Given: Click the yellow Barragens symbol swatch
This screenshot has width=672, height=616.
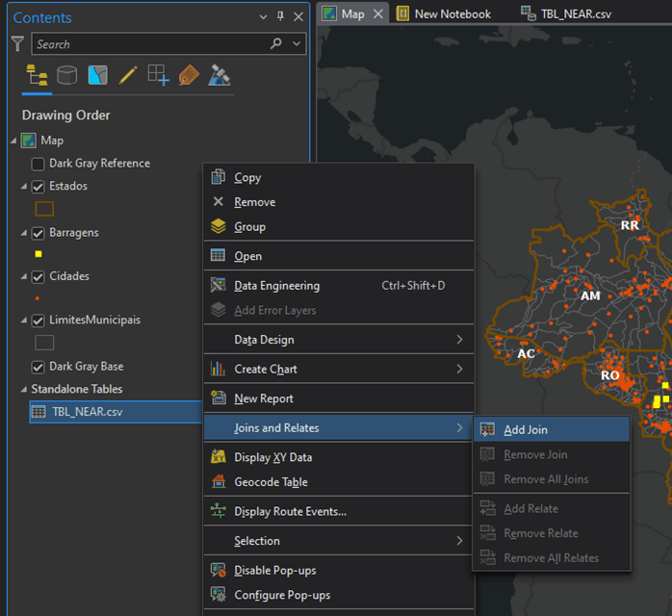Looking at the screenshot, I should pos(39,254).
